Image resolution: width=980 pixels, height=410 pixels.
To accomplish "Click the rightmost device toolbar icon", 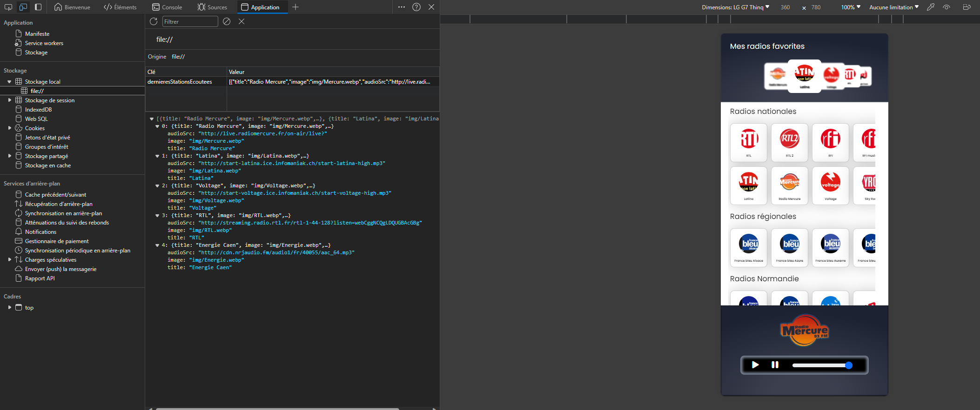I will 967,7.
